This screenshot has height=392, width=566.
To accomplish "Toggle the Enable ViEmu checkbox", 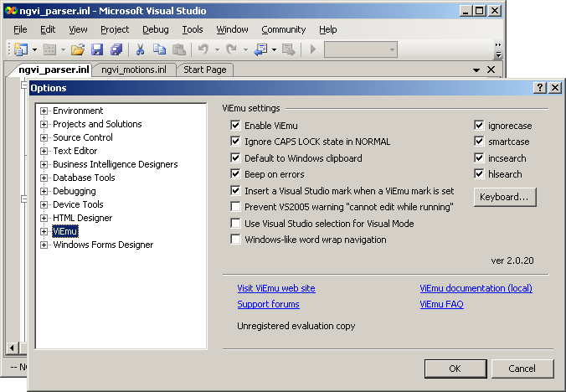I will [x=235, y=126].
